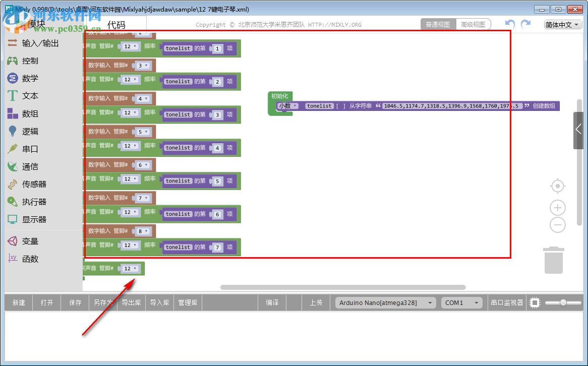Open the 输入/输出 block category
This screenshot has height=366, width=588.
[x=33, y=43]
